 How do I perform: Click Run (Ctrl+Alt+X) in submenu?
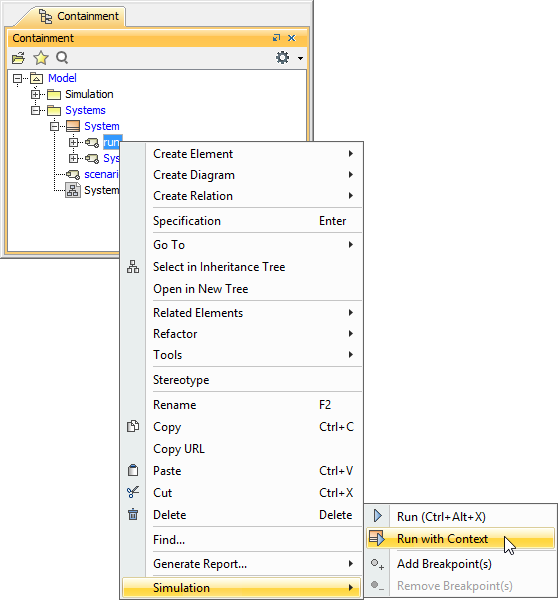coord(460,517)
